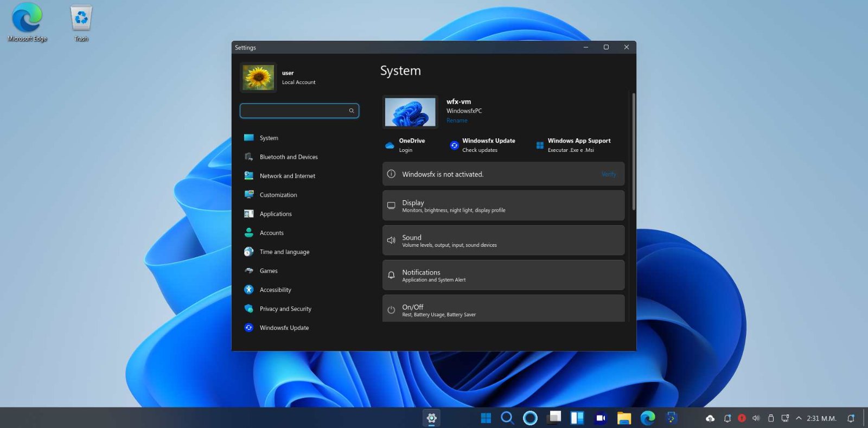Screen dimensions: 868x428
Task: Open the Notifications settings row
Action: click(503, 275)
